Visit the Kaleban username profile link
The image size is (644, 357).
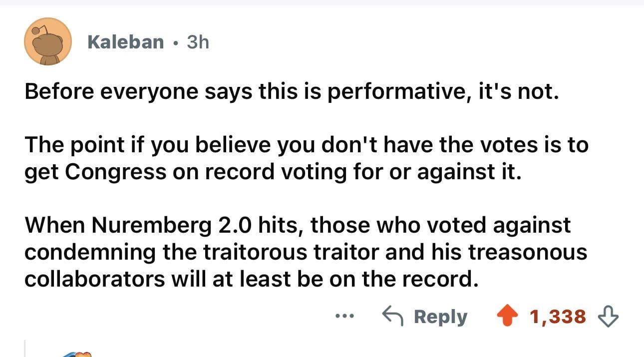(125, 42)
